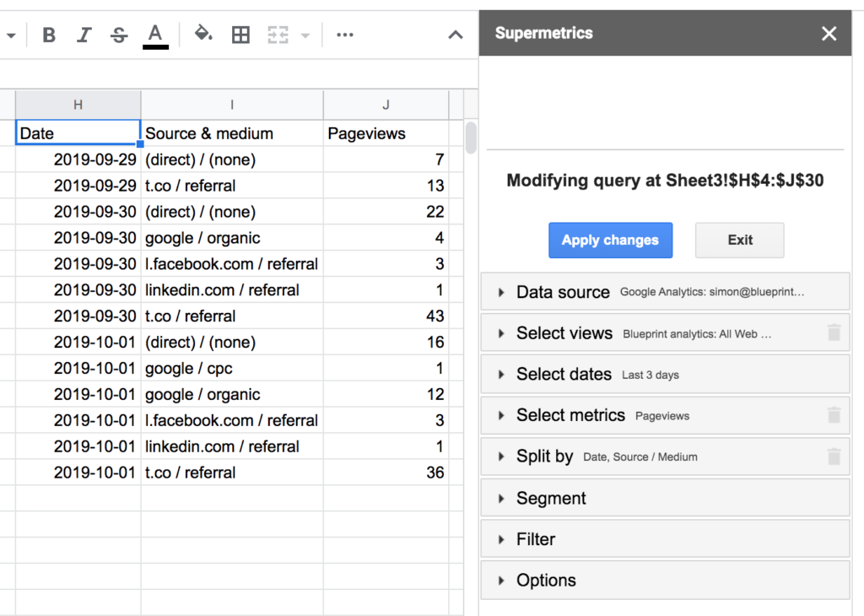864x616 pixels.
Task: Close the Supermetrics sidebar
Action: click(829, 34)
